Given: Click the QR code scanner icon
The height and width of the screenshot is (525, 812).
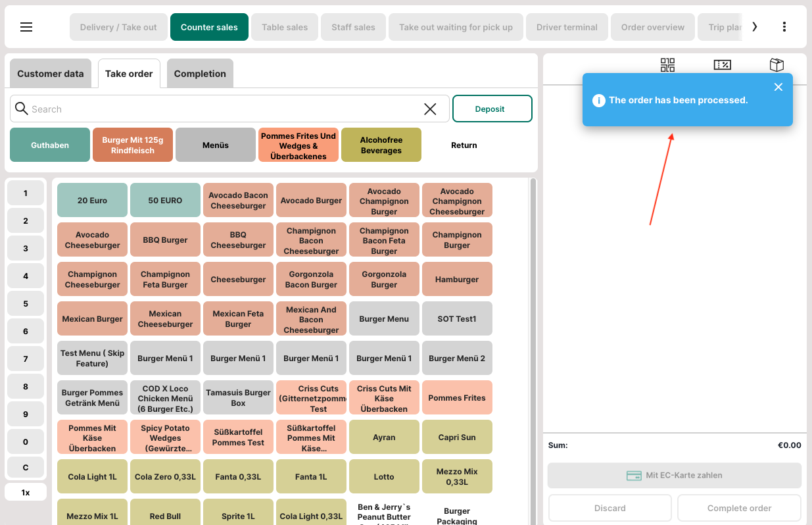Looking at the screenshot, I should point(667,64).
